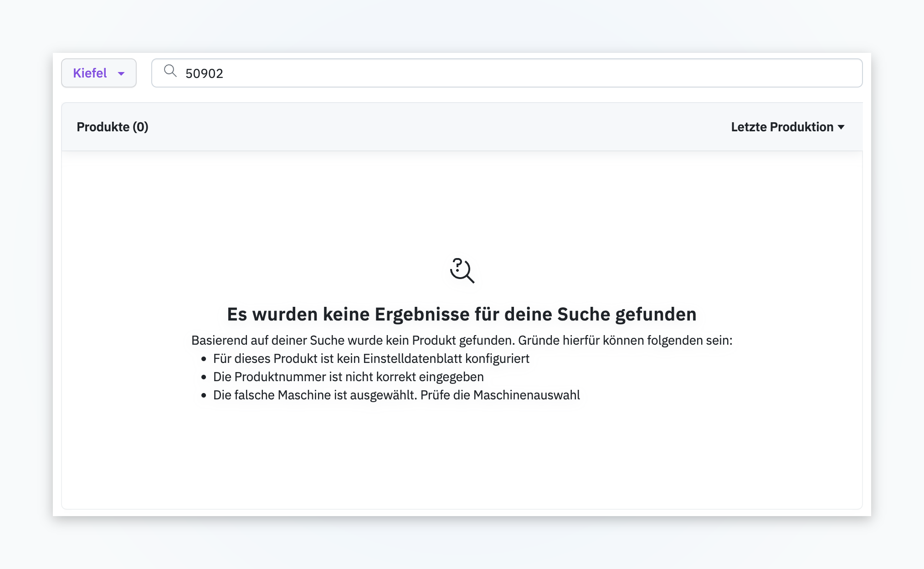Click the no-results question magnifier icon
The width and height of the screenshot is (924, 569).
[x=462, y=270]
